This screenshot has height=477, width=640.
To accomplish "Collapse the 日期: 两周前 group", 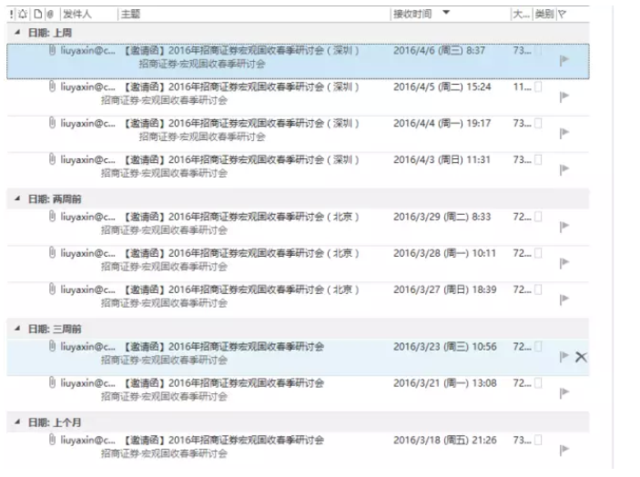I will [x=17, y=199].
